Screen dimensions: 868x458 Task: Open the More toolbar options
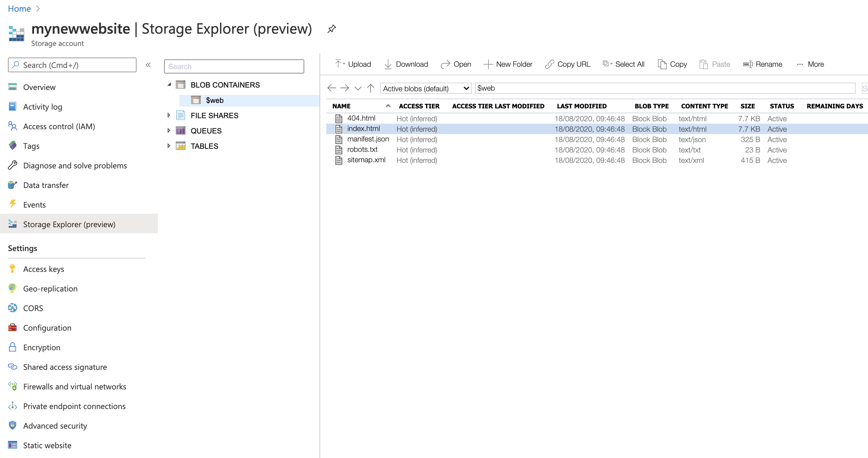pyautogui.click(x=810, y=64)
